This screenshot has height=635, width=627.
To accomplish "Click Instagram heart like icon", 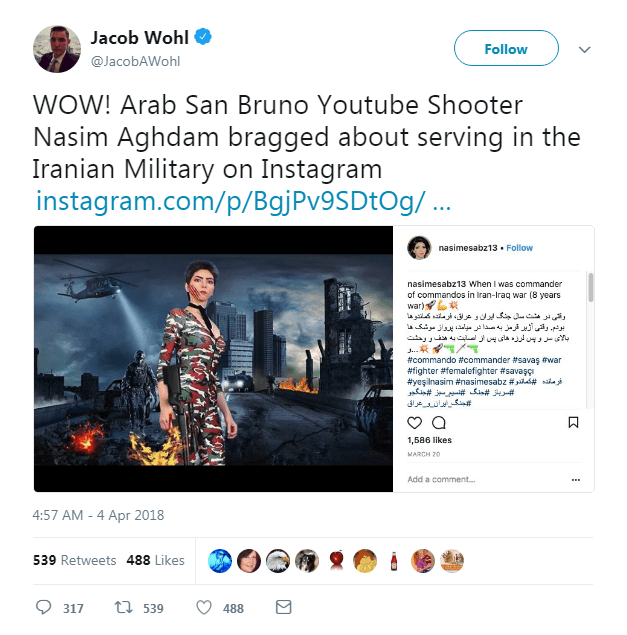I will click(x=414, y=423).
